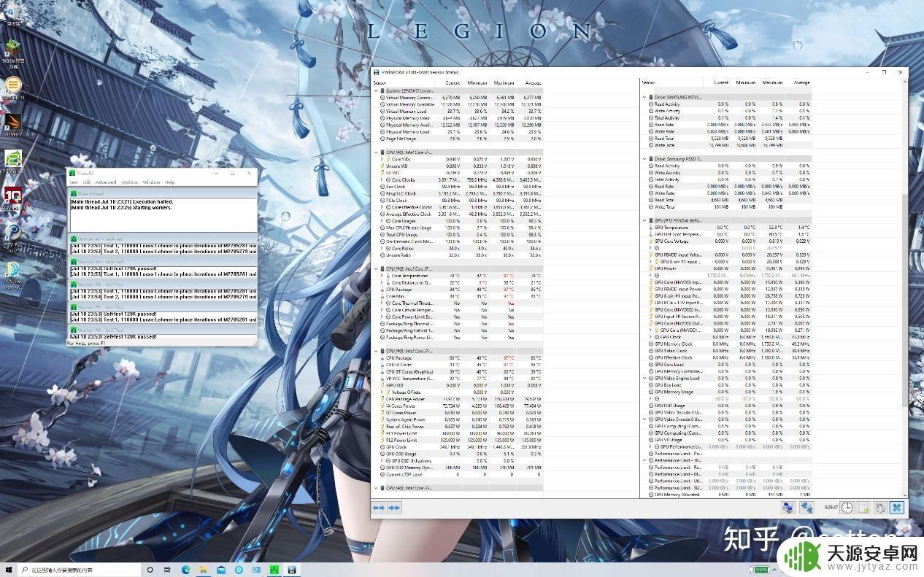Open Task View from the taskbar
This screenshot has height=577, width=924.
(x=167, y=570)
